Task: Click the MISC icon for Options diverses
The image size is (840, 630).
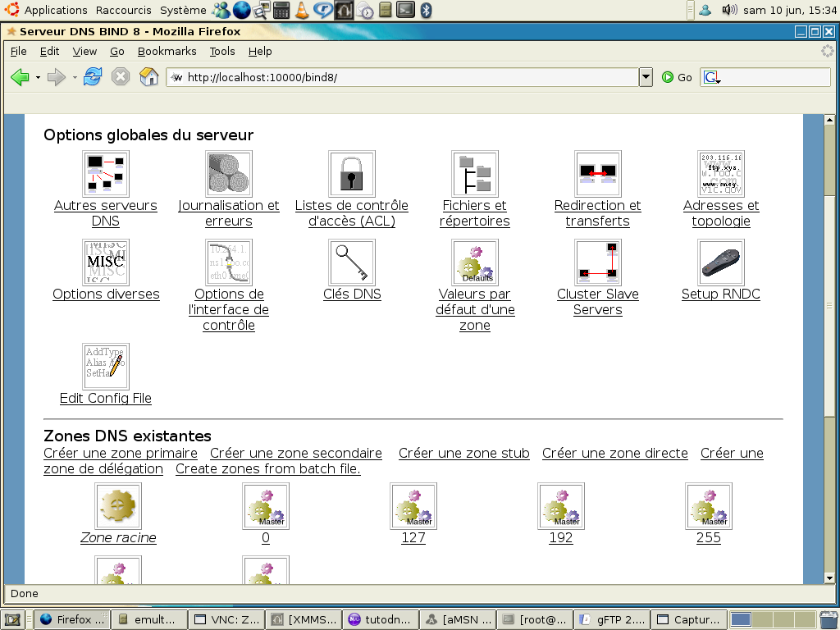Action: [106, 262]
